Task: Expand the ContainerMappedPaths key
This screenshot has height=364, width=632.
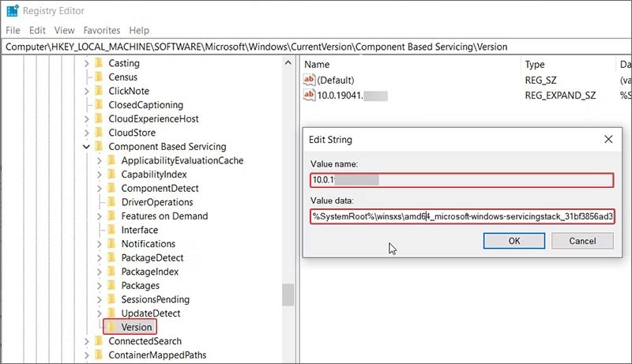Action: [86, 355]
